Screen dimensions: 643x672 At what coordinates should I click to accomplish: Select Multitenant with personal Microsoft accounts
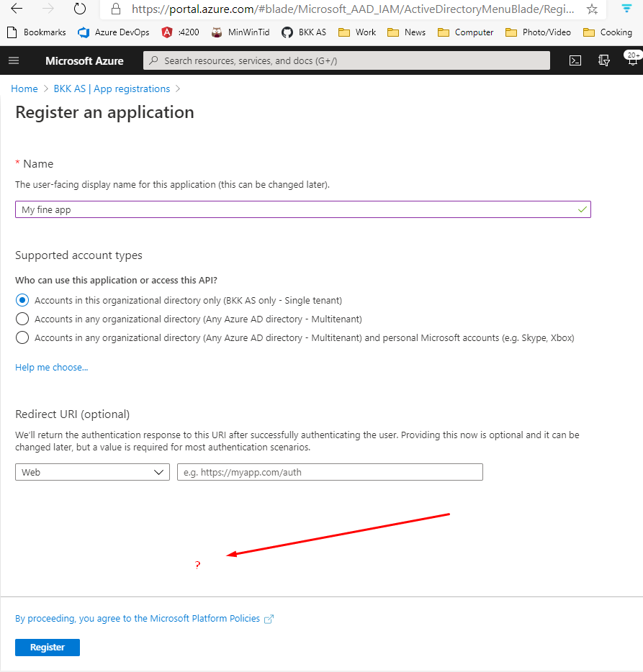pyautogui.click(x=22, y=337)
